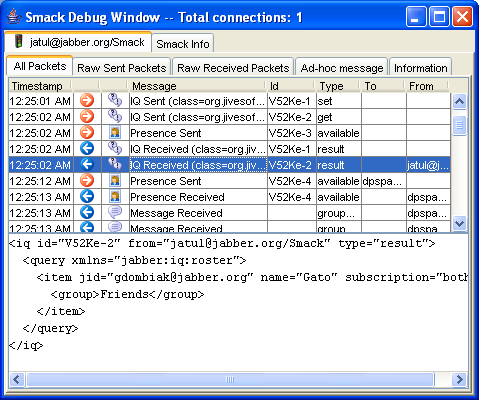Click IQ icon in V52Ke-1 result row

115,148
